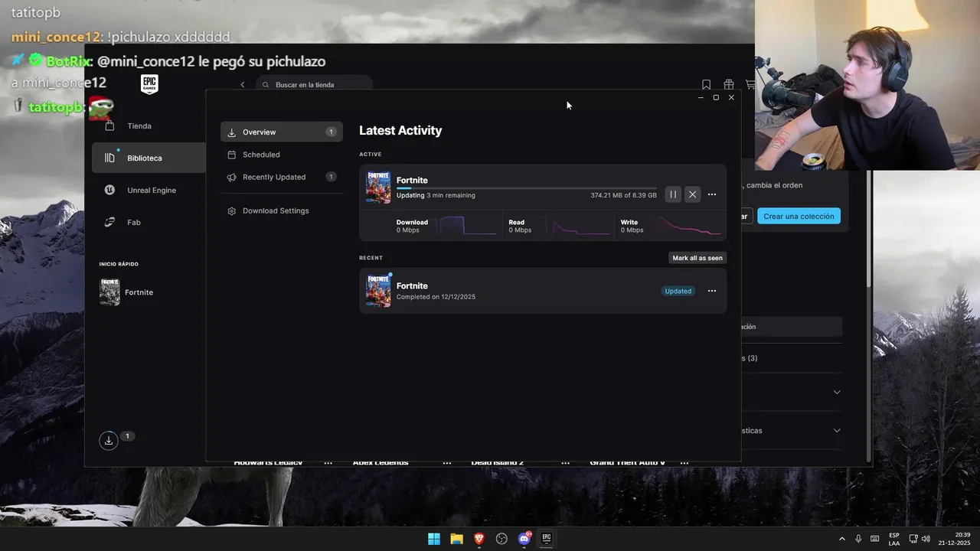Click the Write speed graph
The image size is (980, 551).
pyautogui.click(x=690, y=227)
